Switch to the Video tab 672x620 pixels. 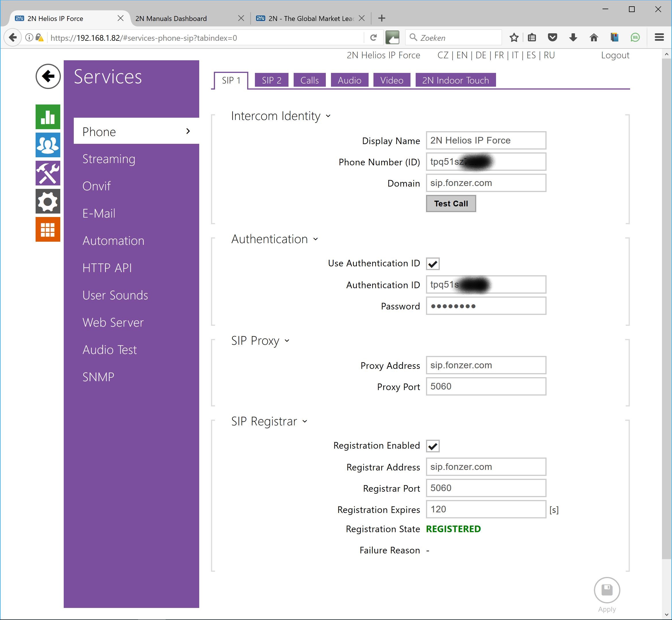pos(392,80)
